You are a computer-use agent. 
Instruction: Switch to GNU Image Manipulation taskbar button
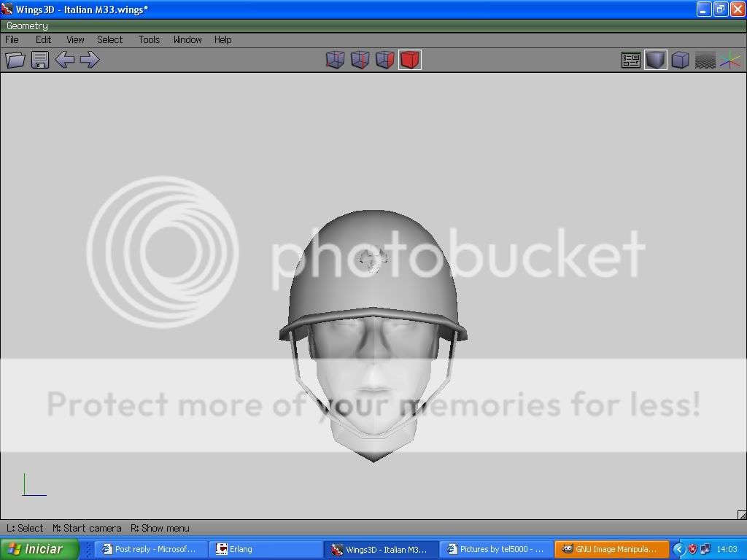611,549
